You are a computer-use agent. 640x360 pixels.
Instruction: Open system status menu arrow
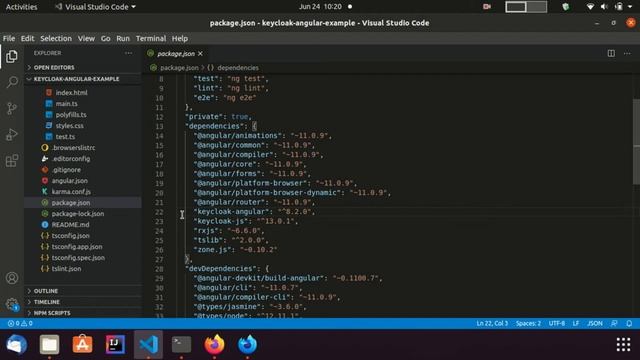[630, 7]
